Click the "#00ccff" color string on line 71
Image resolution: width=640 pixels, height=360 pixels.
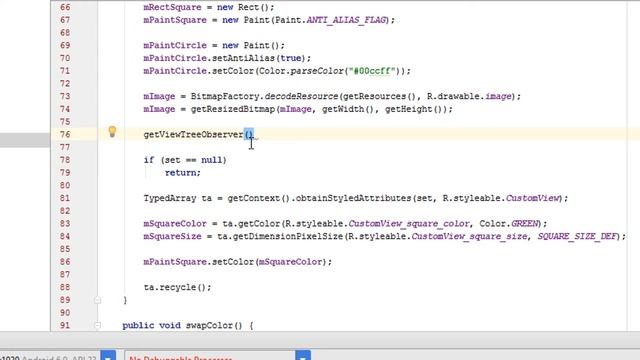(x=372, y=71)
